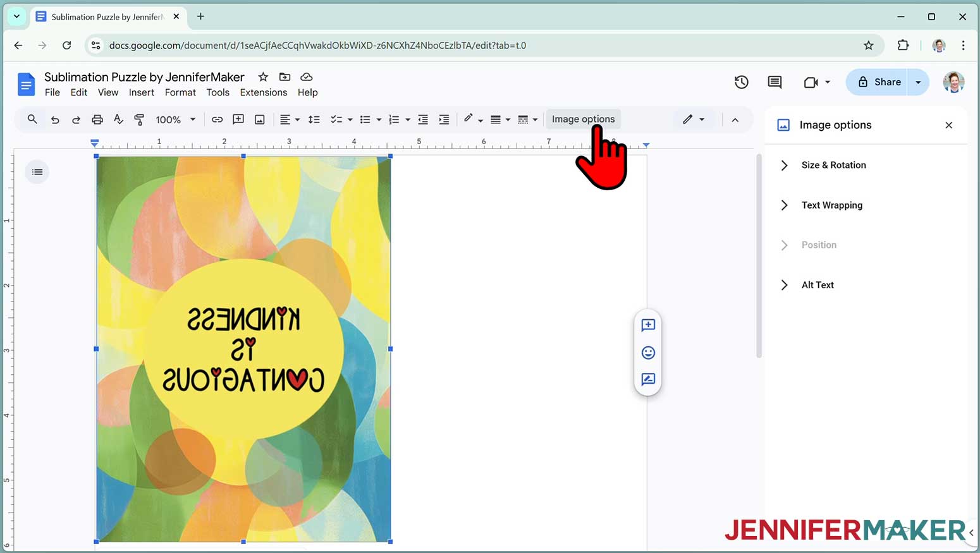Move document with folder icon
The image size is (980, 553).
click(x=285, y=77)
